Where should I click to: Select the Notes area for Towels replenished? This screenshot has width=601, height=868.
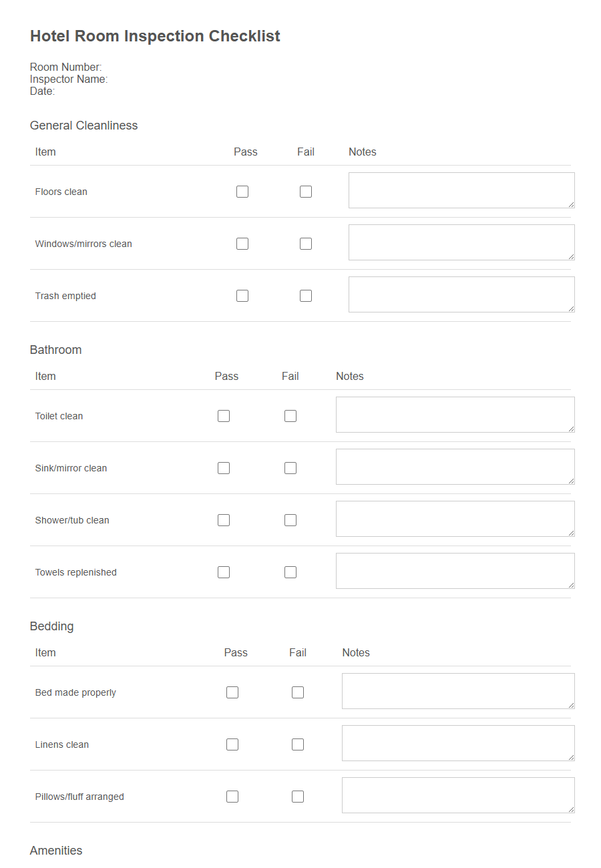[454, 571]
